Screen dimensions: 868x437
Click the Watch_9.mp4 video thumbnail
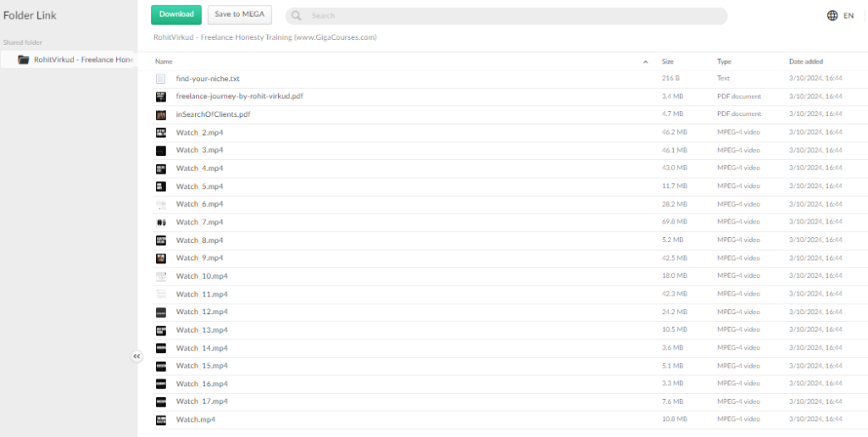(x=160, y=257)
